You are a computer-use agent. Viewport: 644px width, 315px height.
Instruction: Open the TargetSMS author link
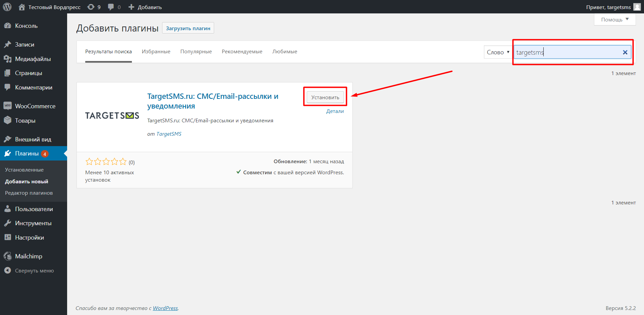(169, 134)
